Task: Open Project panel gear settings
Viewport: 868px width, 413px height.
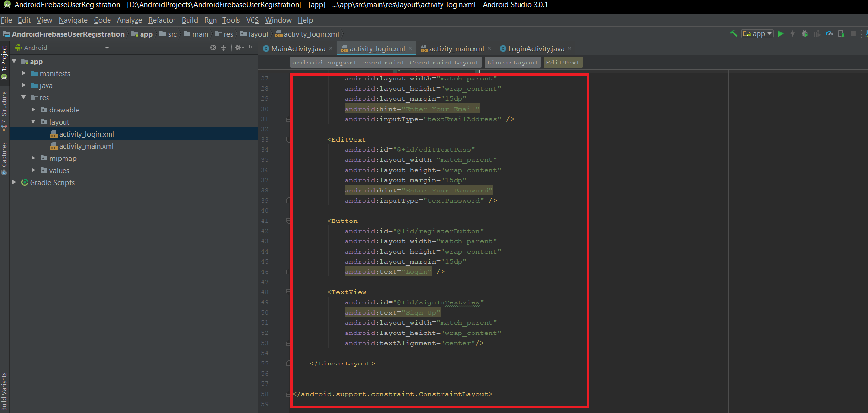Action: tap(238, 48)
